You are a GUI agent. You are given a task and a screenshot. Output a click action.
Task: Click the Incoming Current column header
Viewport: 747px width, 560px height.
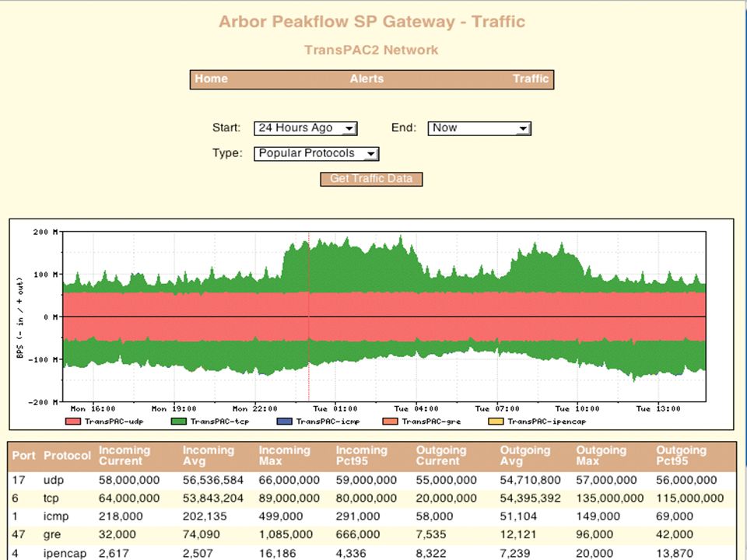pos(124,456)
